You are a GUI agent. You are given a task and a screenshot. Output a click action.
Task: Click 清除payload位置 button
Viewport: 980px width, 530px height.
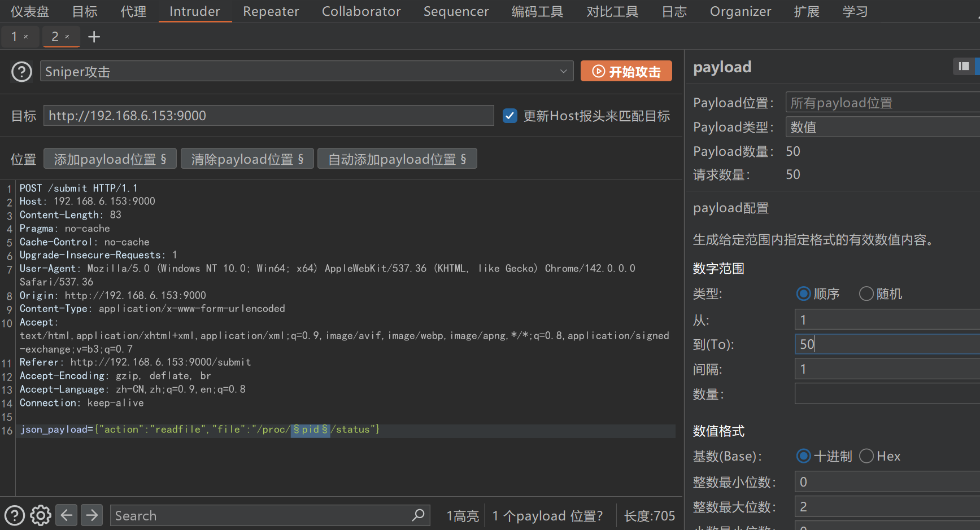247,159
